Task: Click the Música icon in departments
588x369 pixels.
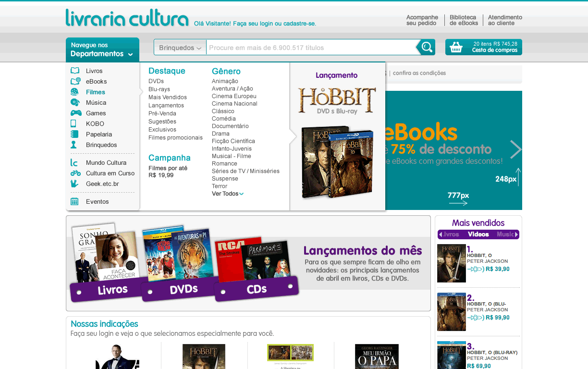Action: 75,102
